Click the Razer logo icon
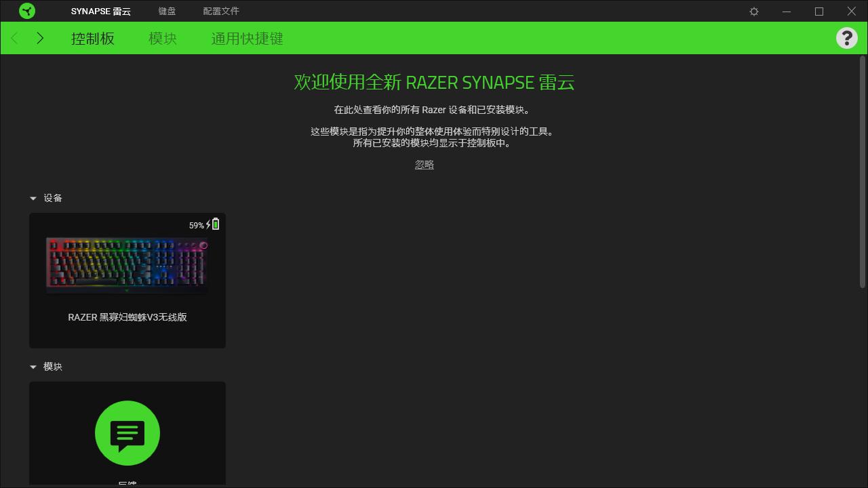868x488 pixels. click(x=26, y=11)
